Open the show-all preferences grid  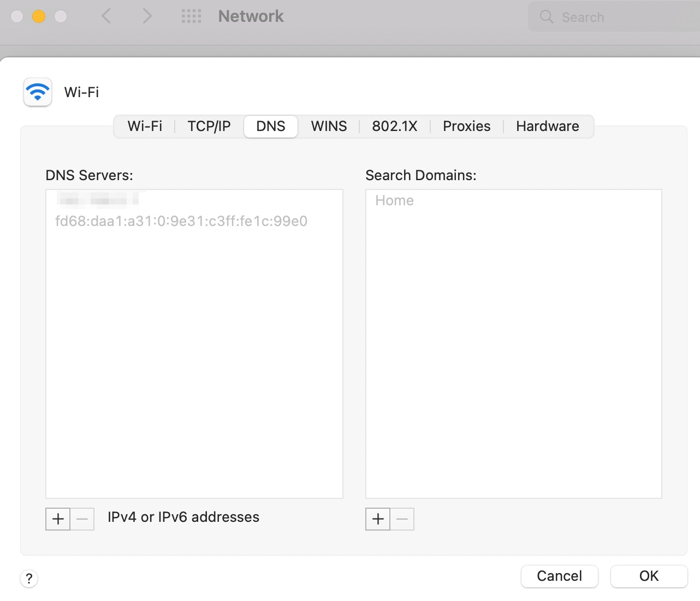[x=191, y=16]
